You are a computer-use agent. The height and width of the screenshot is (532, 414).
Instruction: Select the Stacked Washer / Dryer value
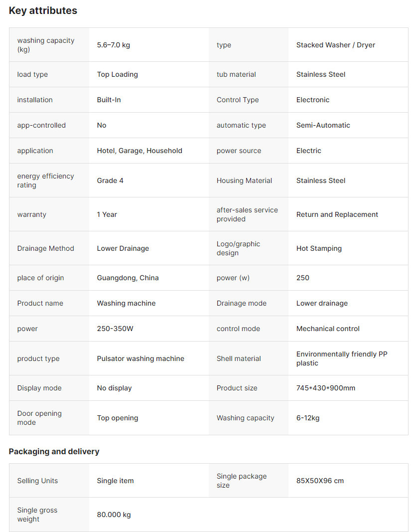click(x=335, y=45)
